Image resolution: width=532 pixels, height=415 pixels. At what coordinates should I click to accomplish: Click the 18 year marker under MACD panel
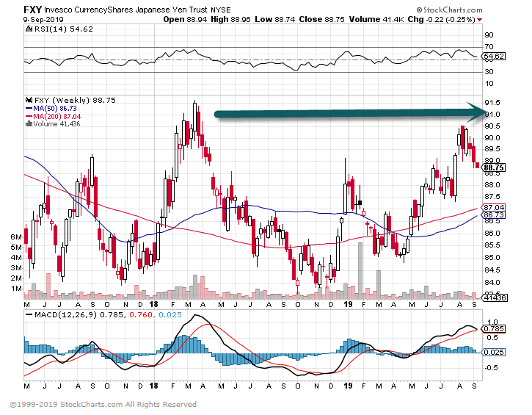point(153,386)
